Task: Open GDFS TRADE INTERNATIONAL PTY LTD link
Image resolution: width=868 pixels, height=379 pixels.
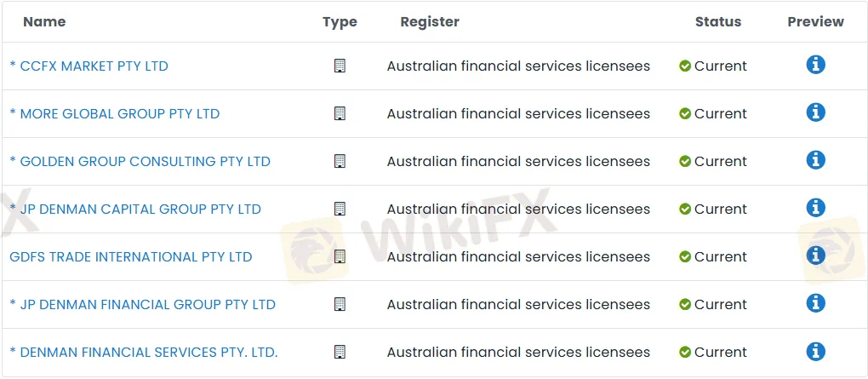Action: click(131, 257)
